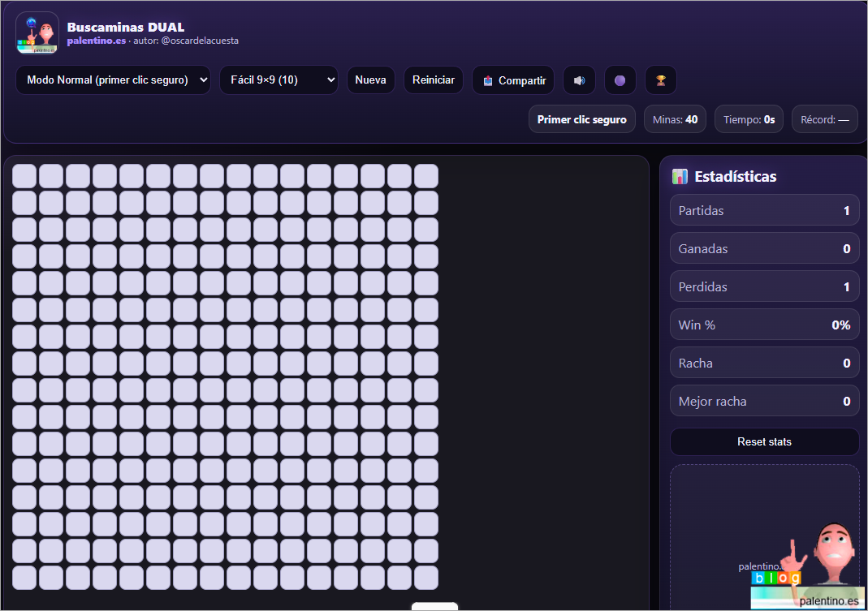Reveal the bottom-right cell of the minefield
This screenshot has width=868, height=611.
point(425,577)
